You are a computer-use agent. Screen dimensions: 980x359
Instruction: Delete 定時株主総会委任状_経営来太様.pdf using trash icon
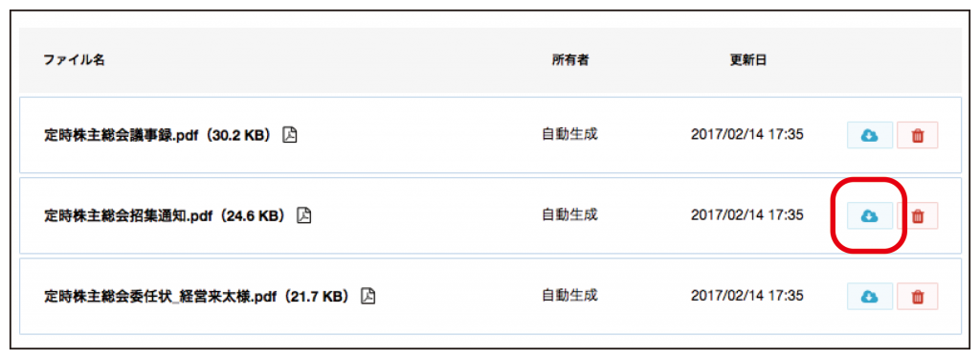(918, 296)
